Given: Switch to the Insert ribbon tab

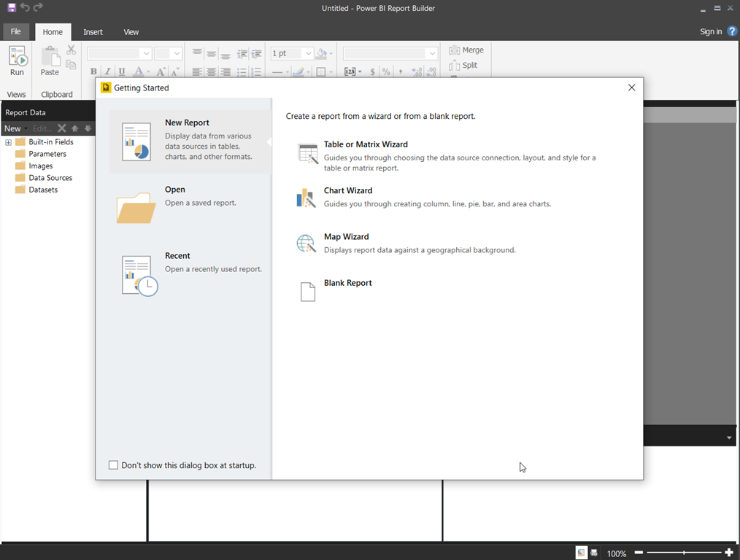Looking at the screenshot, I should (93, 32).
